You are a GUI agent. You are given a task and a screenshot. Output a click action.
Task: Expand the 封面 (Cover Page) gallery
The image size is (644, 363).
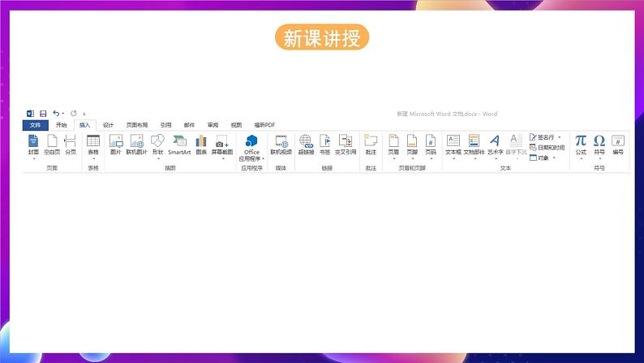coord(33,146)
